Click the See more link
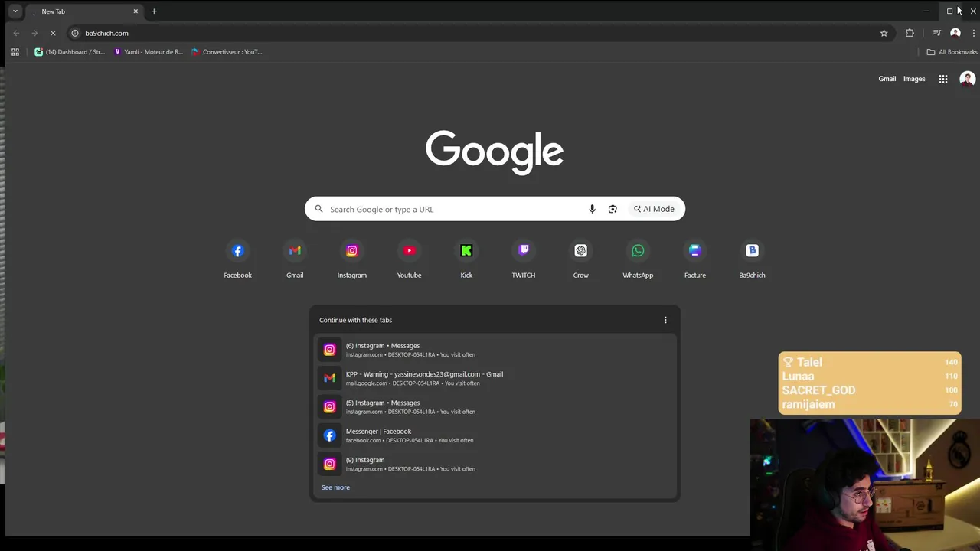 (x=335, y=487)
